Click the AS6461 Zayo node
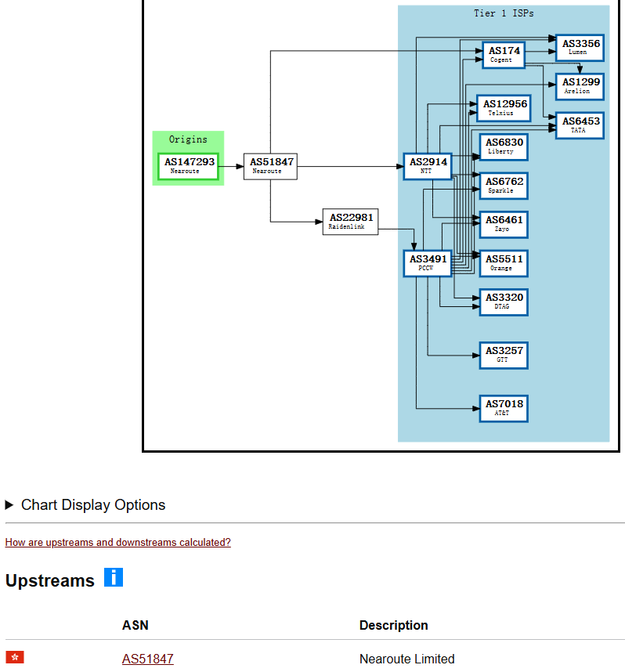625x672 pixels. tap(503, 224)
